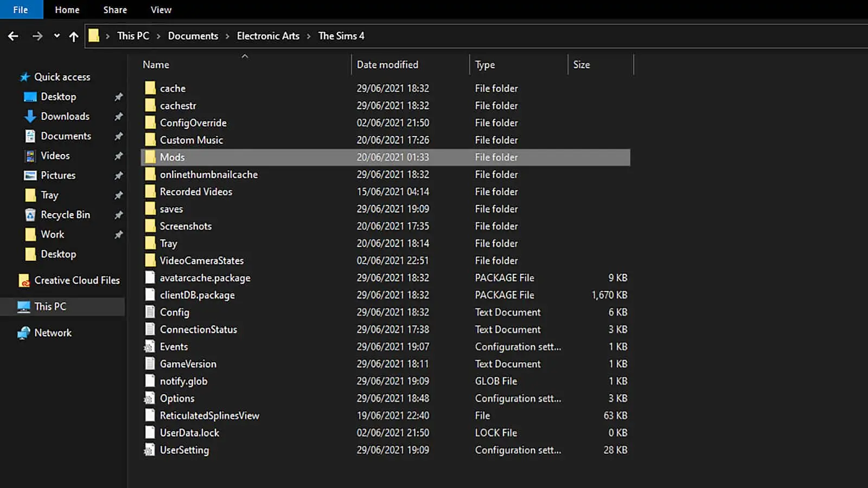Open Creative Cloud Files in sidebar
Viewport: 868px width, 488px height.
point(77,280)
